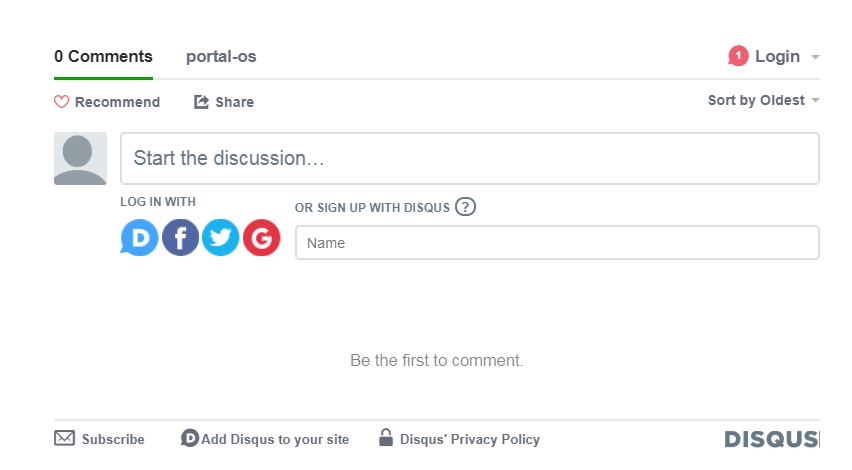Click the Disqus logo in footer
The width and height of the screenshot is (852, 470).
[772, 439]
